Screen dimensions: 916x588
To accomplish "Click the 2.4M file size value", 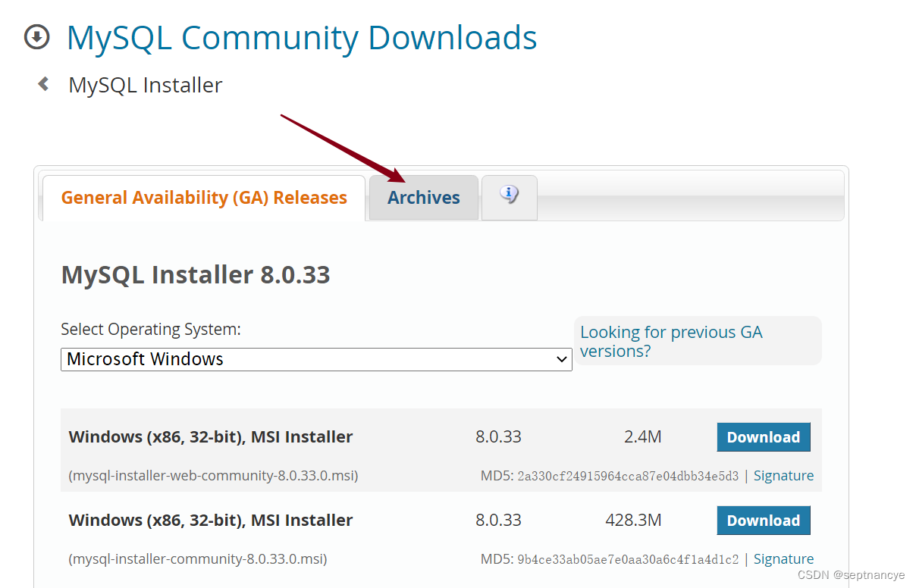I will pos(643,437).
